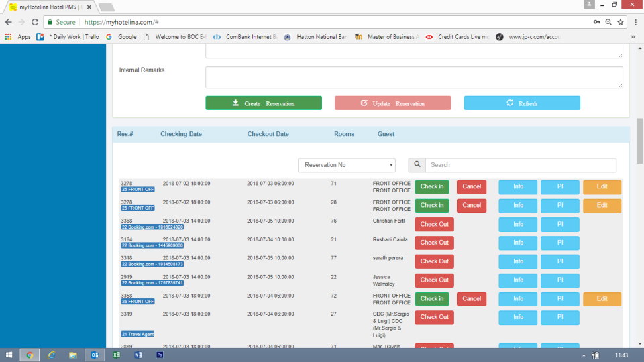Show hidden system tray icons
Image resolution: width=644 pixels, height=362 pixels.
coord(584,355)
